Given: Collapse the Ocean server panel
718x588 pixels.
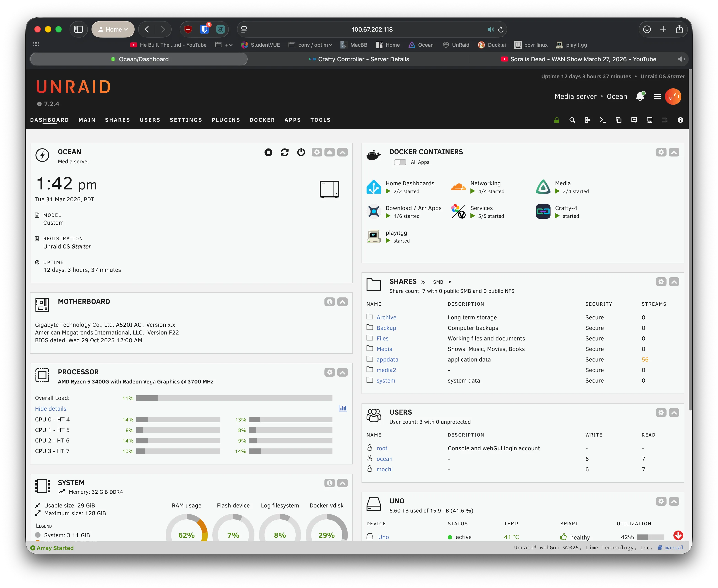Looking at the screenshot, I should (342, 152).
